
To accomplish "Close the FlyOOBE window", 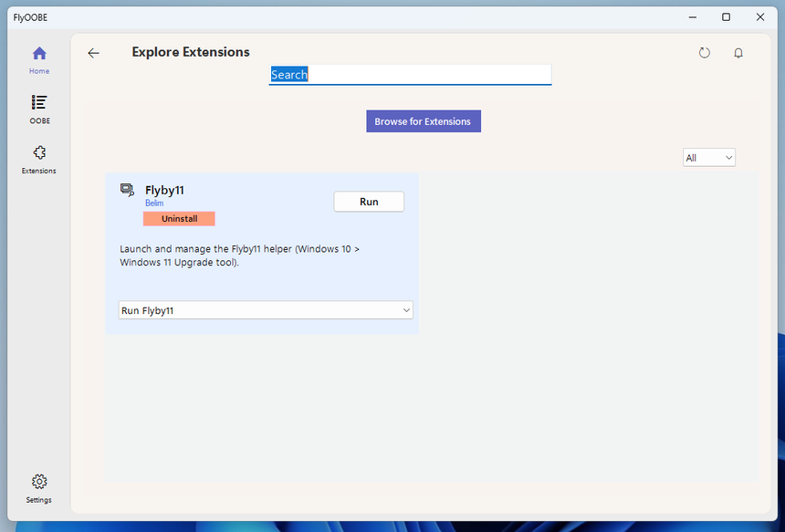I will click(759, 17).
